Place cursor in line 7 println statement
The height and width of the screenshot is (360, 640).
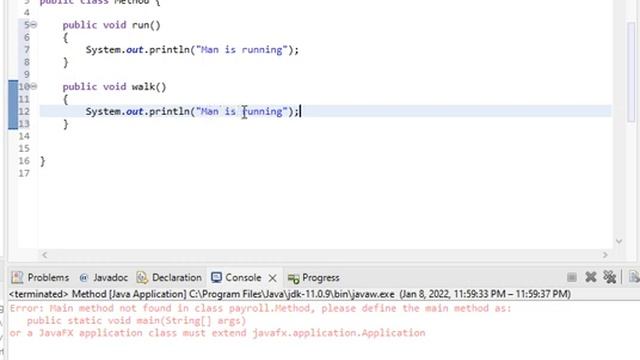click(192, 50)
